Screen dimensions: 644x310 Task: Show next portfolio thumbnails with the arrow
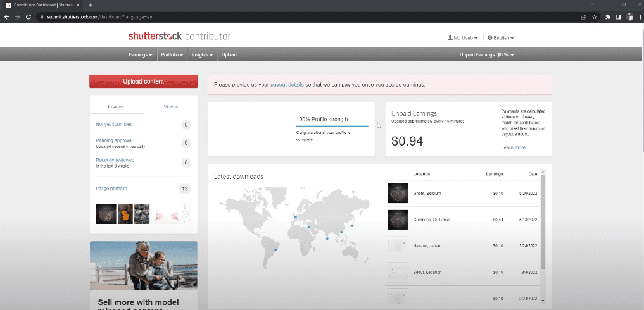tap(185, 214)
